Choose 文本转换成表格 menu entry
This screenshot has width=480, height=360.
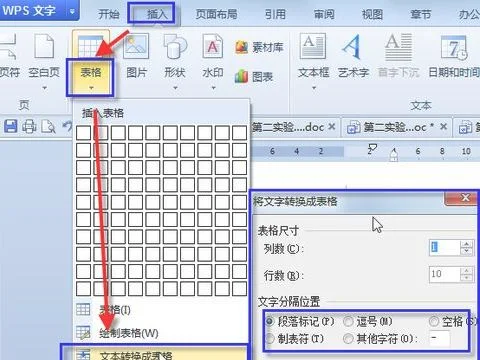pyautogui.click(x=155, y=354)
